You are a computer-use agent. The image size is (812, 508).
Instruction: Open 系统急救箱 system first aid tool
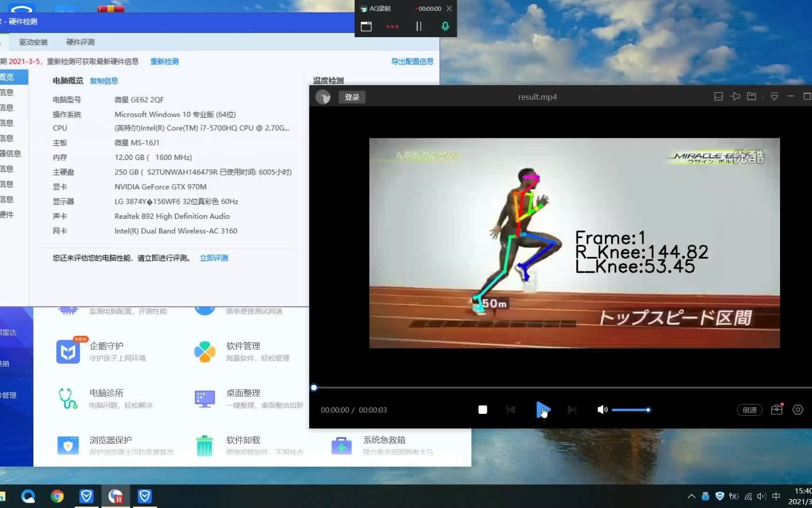(382, 445)
